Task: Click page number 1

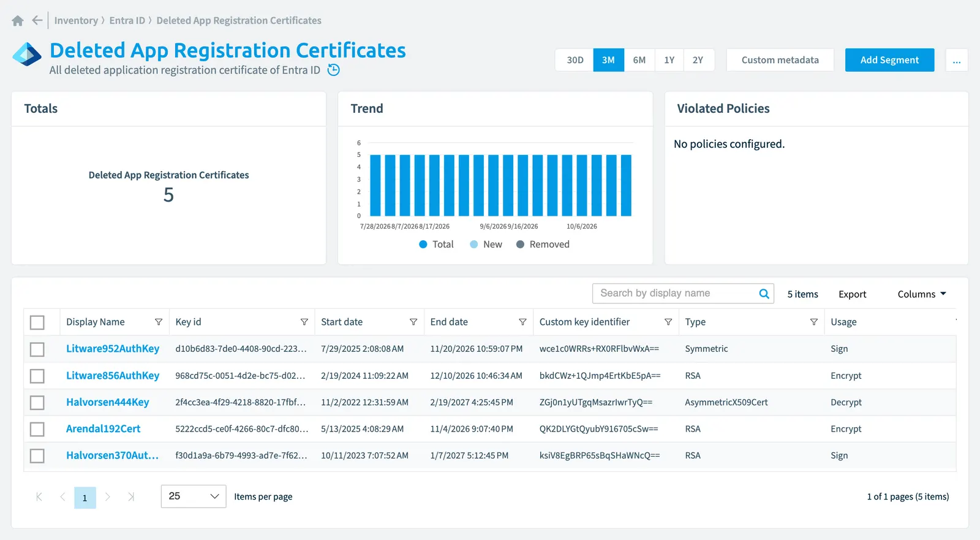Action: click(85, 498)
